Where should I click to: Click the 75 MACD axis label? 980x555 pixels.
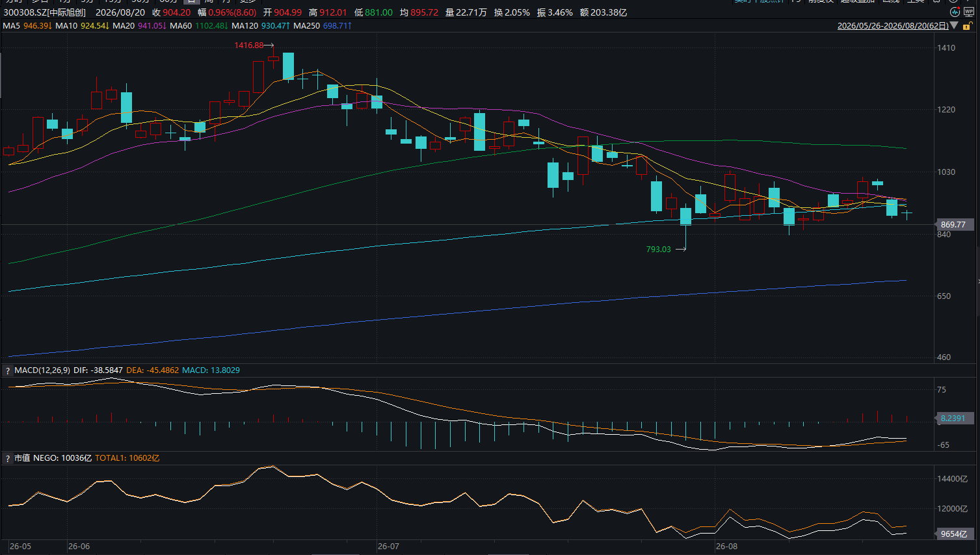[x=942, y=390]
